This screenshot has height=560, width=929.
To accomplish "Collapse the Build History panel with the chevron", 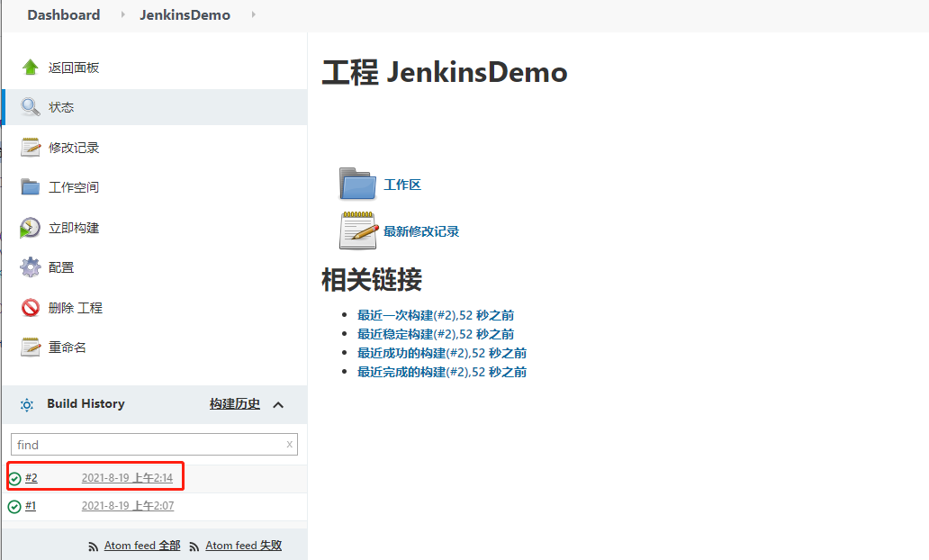I will point(278,405).
